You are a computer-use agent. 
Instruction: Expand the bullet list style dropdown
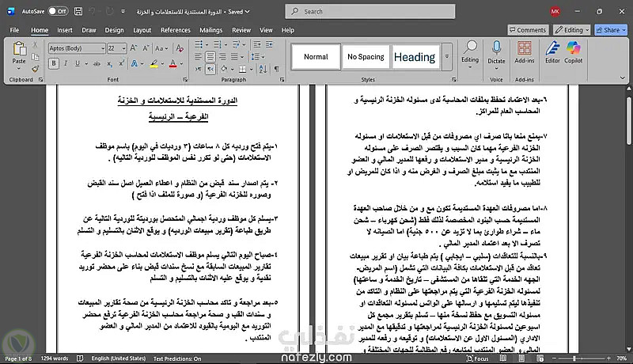207,45
